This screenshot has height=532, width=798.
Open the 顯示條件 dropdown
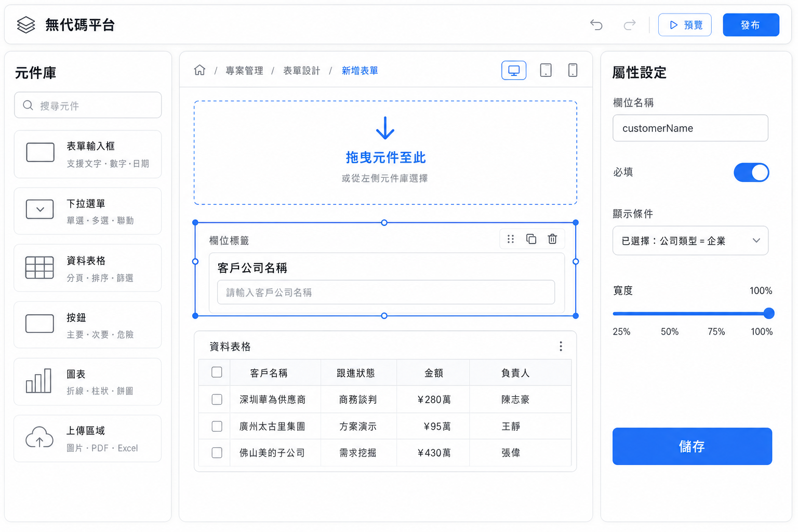point(690,241)
